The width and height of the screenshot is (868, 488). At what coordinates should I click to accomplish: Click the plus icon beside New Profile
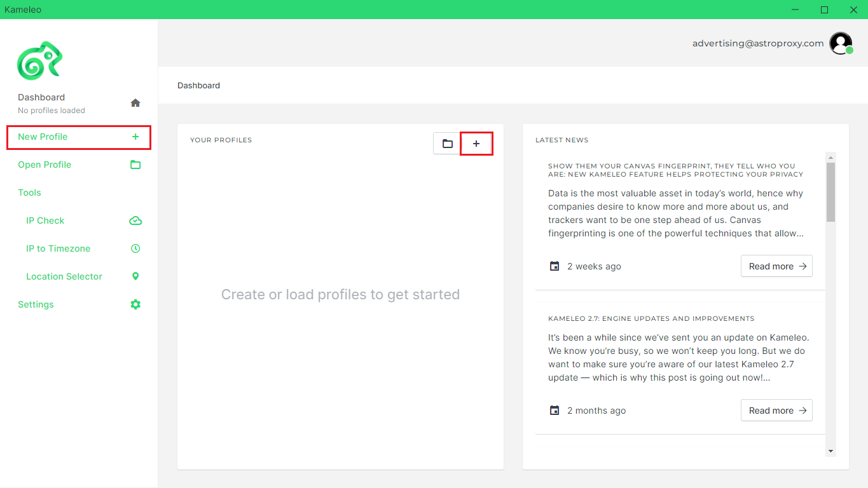pyautogui.click(x=135, y=137)
